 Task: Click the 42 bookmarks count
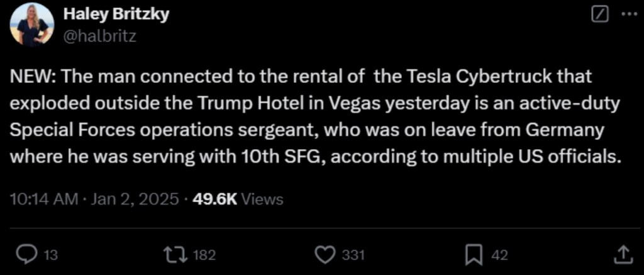(499, 255)
